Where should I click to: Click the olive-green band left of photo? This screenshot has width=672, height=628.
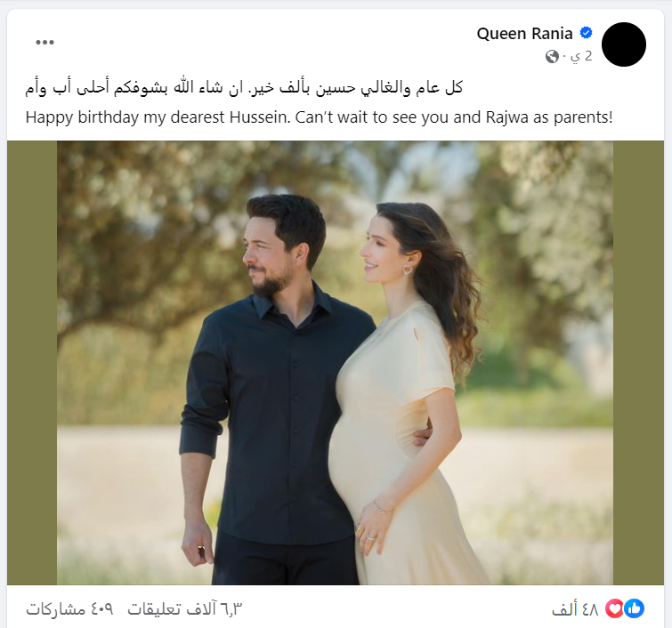point(32,363)
